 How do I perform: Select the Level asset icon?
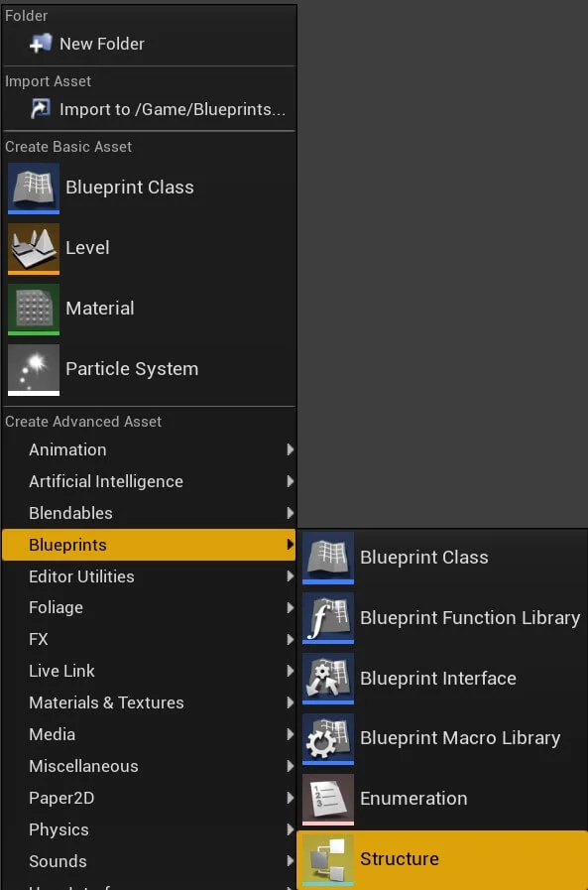tap(34, 249)
